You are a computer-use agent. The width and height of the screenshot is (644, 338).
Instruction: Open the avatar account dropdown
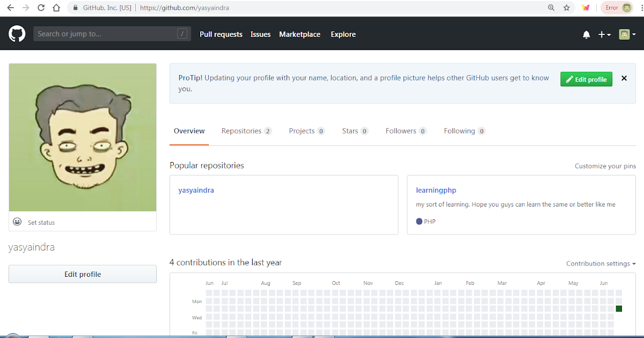click(x=626, y=34)
